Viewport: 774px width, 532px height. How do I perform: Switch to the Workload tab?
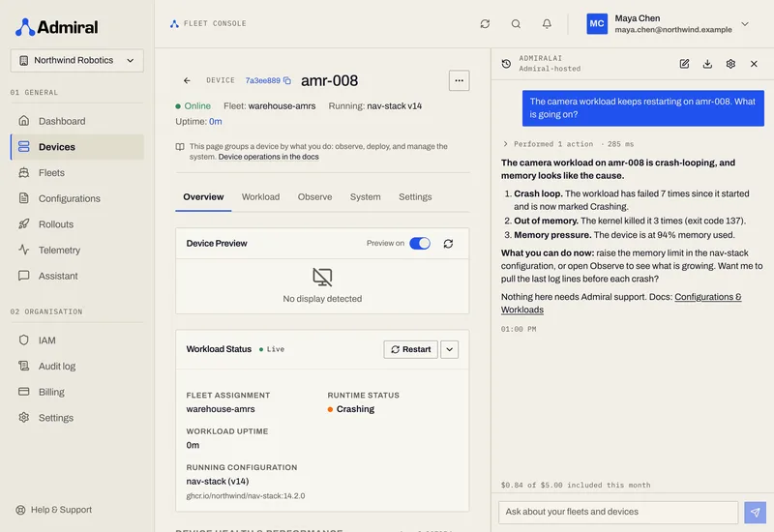click(x=260, y=197)
